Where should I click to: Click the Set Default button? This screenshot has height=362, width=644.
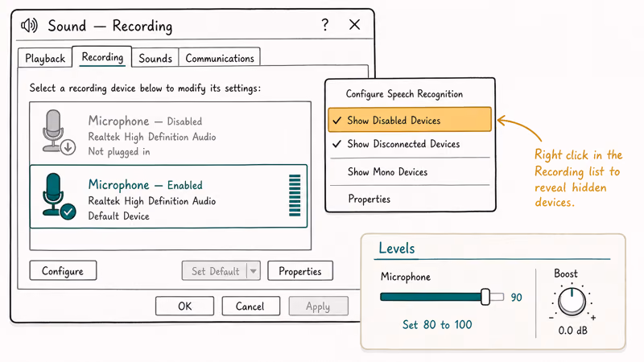tap(215, 271)
